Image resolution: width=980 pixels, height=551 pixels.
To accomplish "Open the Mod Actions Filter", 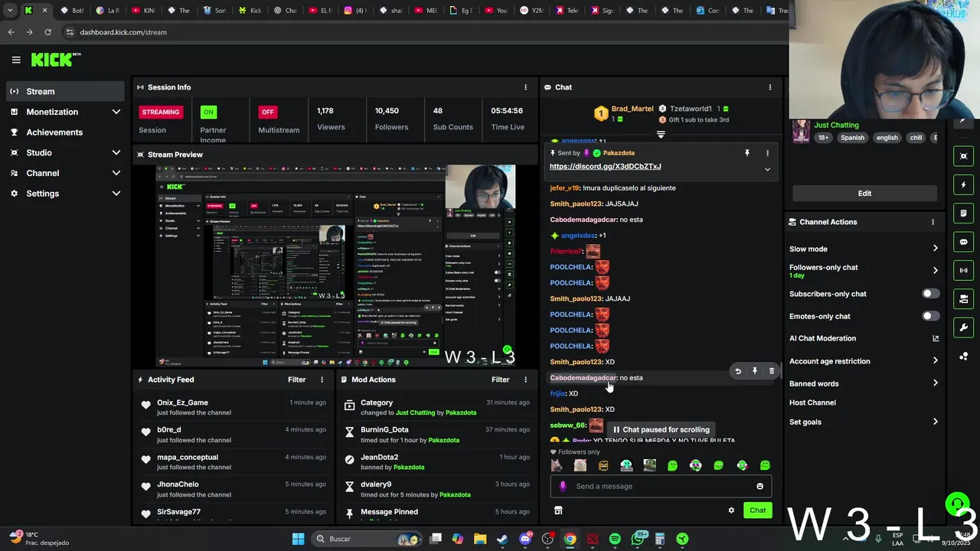I will click(500, 380).
